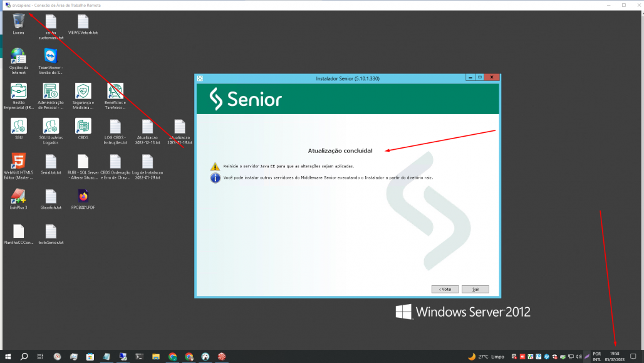
Task: Select CBDS Ordenação e Erro file
Action: [115, 167]
